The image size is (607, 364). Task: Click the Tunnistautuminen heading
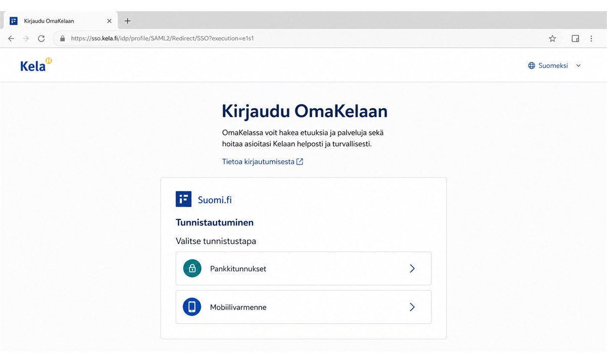pos(214,222)
